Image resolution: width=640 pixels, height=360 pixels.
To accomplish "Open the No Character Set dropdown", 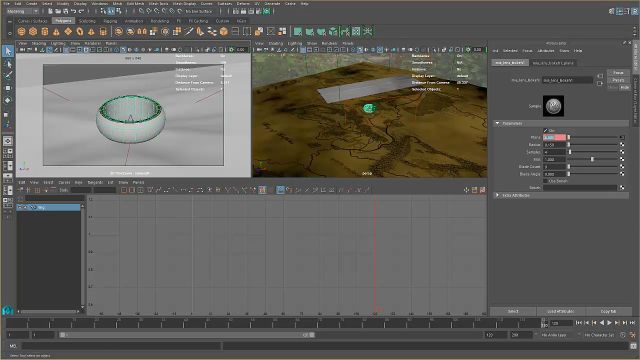I will click(599, 335).
